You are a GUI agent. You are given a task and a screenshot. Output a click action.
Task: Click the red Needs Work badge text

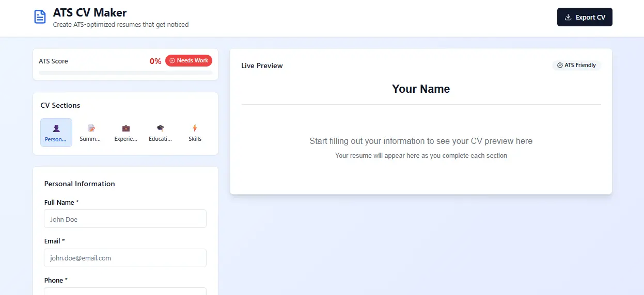[193, 61]
